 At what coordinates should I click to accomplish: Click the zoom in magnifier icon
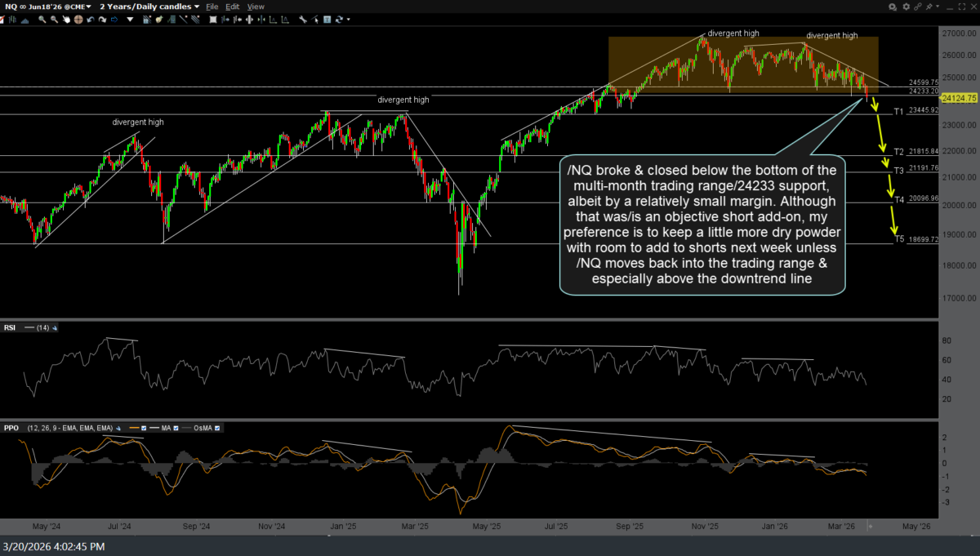pos(42,19)
